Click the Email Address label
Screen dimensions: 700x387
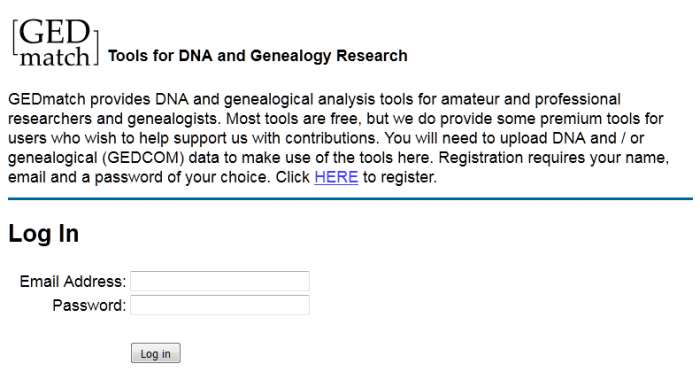(73, 282)
